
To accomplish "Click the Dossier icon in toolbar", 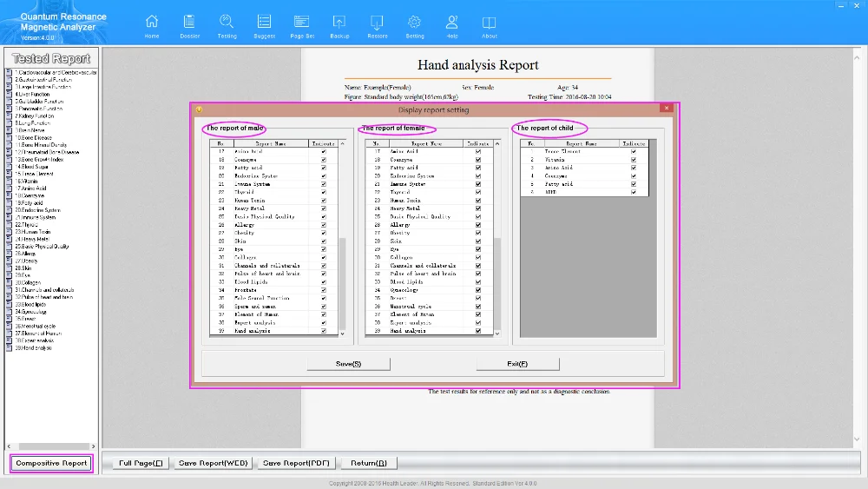I will pos(189,24).
